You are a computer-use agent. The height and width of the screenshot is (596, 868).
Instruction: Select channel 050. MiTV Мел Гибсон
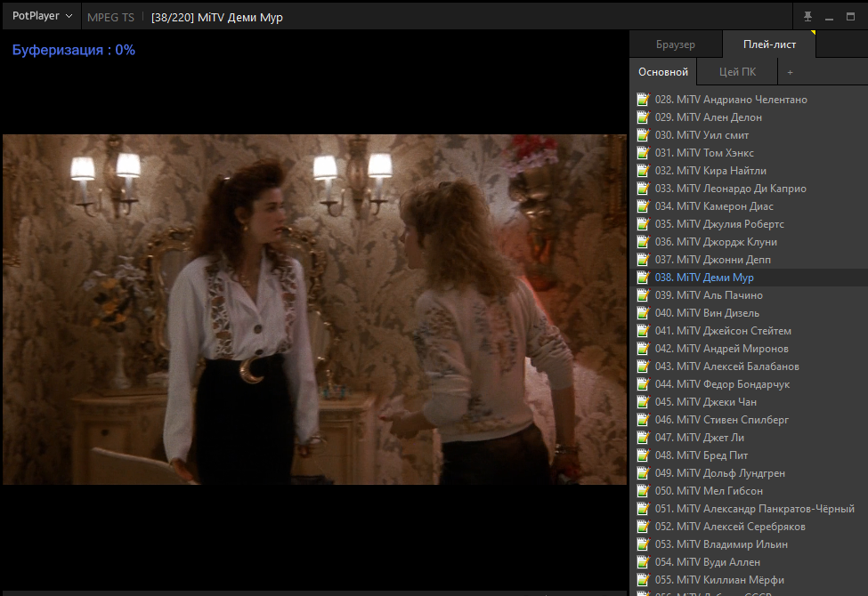[749, 491]
